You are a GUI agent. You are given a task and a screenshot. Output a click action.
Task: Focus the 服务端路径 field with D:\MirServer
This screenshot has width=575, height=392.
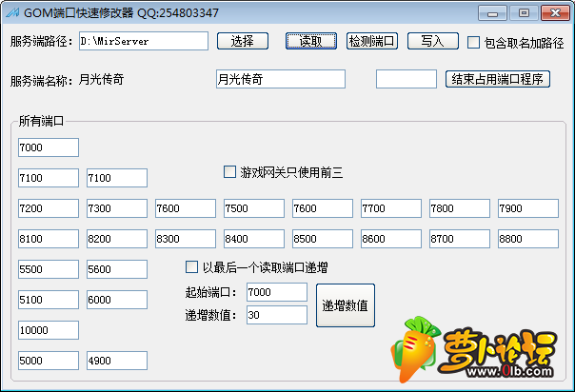point(143,41)
